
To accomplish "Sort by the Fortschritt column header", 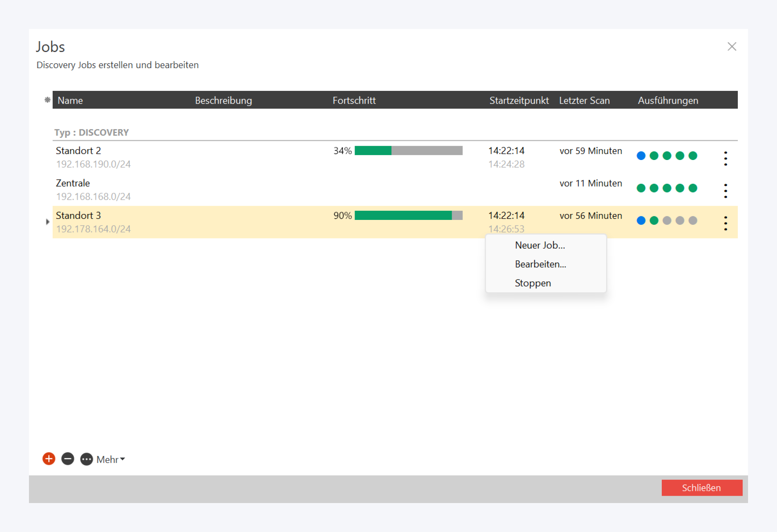I will pos(354,100).
